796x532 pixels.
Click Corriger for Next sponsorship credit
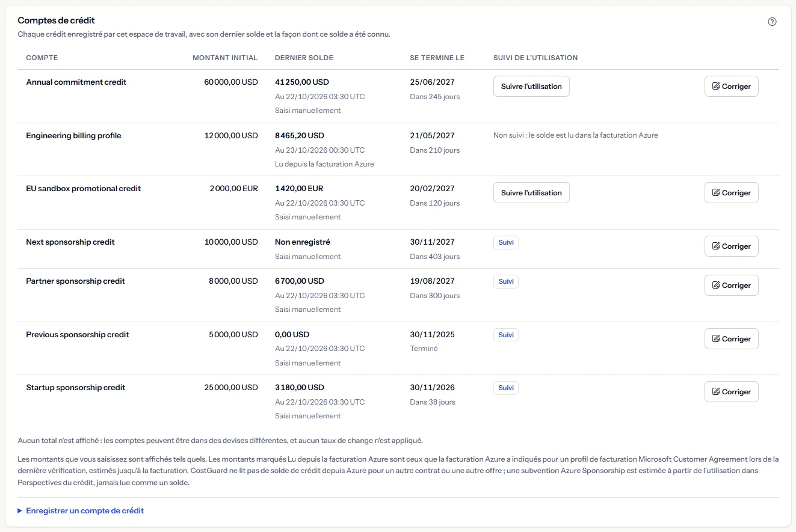coord(731,246)
